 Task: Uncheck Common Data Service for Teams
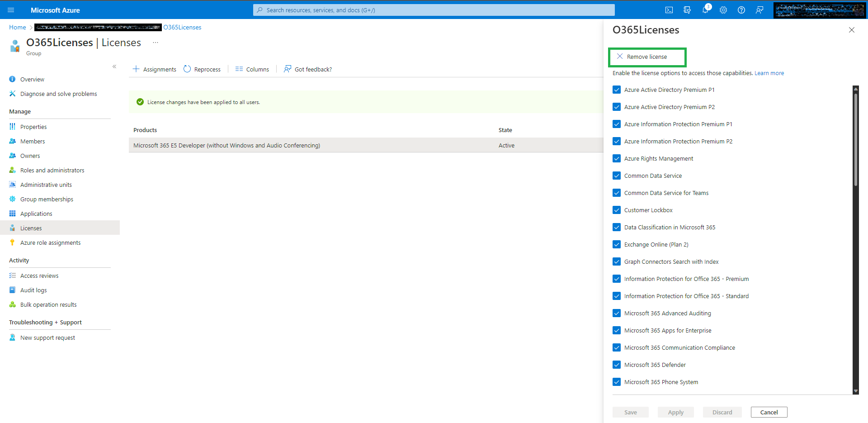[617, 193]
